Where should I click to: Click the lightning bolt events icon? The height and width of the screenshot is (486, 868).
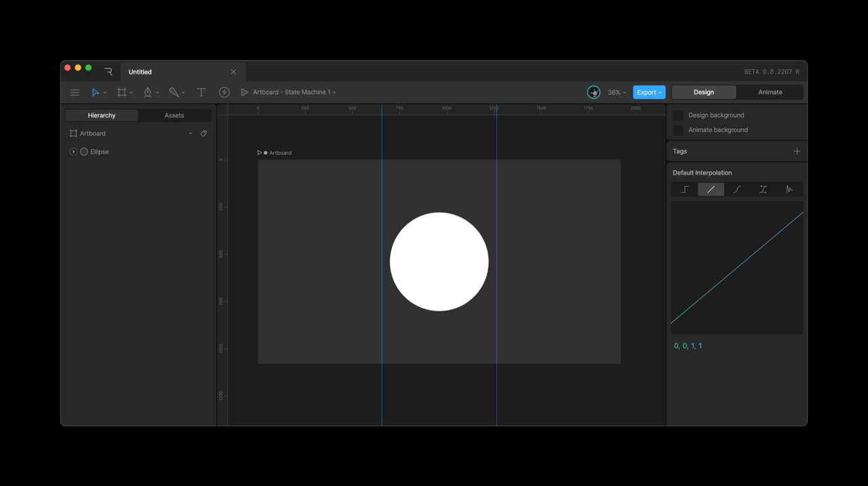coord(224,92)
